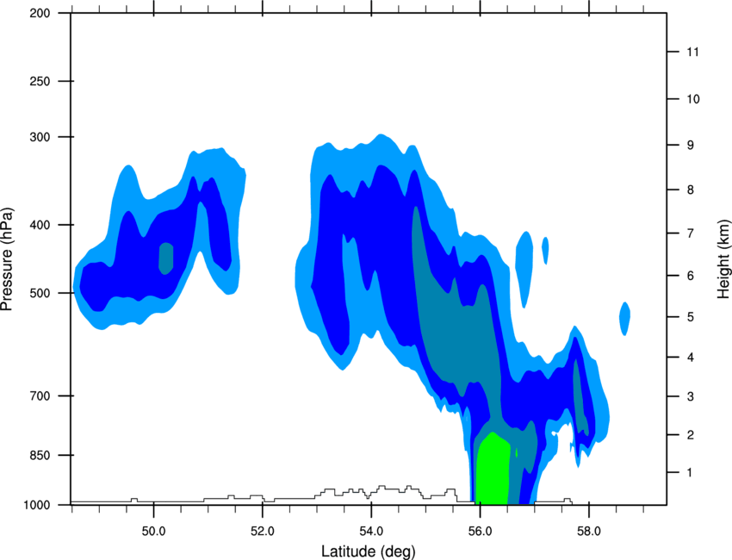The image size is (732, 560).
Task: Click the 1000 pressure tick label
Action: point(36,505)
